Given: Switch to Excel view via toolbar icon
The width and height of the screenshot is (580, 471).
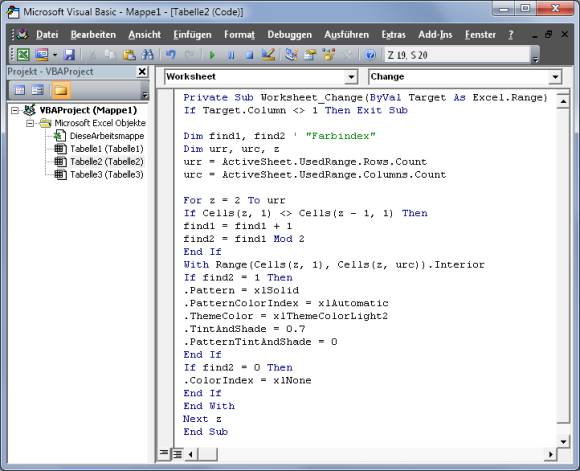Looking at the screenshot, I should 23,55.
